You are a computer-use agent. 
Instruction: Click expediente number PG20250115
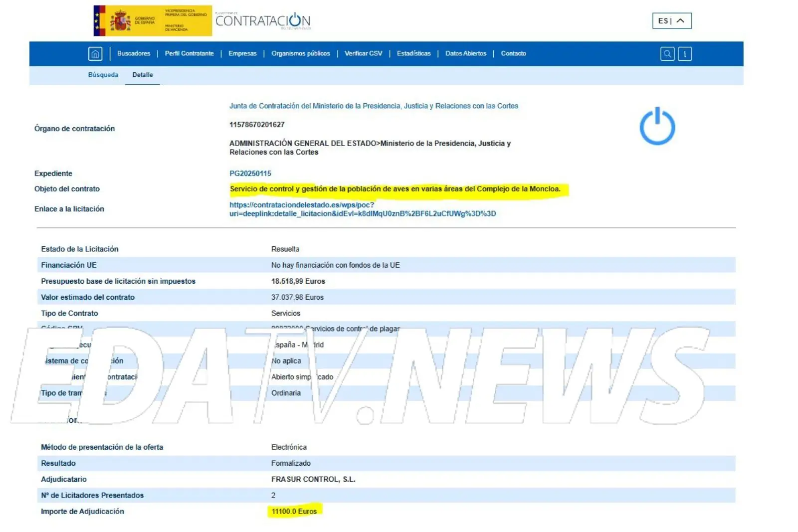click(250, 174)
